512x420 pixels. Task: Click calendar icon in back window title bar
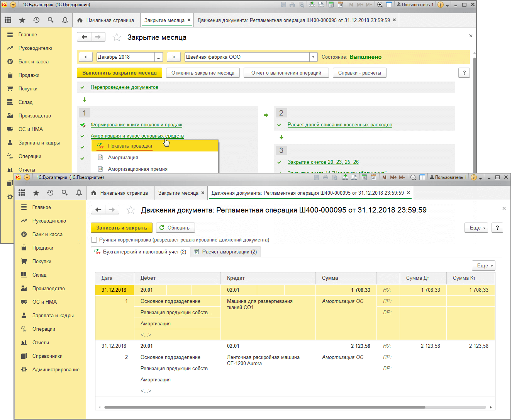[x=340, y=5]
